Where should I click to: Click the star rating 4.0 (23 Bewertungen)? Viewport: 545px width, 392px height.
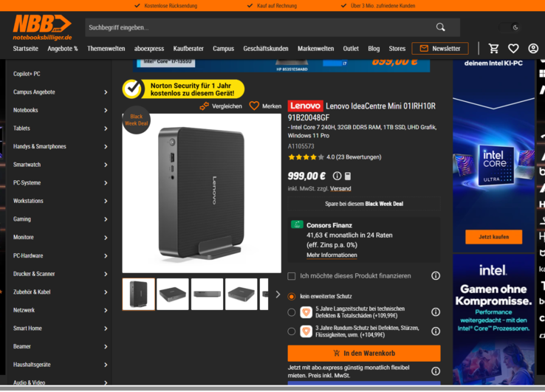click(335, 157)
